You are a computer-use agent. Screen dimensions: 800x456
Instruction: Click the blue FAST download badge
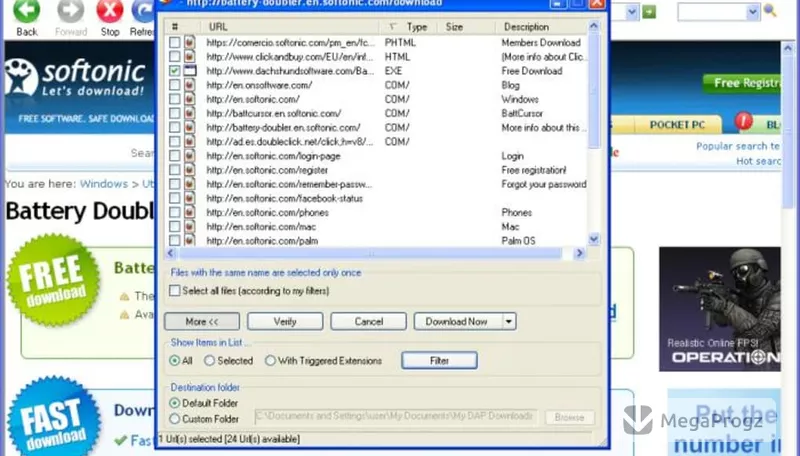point(54,418)
